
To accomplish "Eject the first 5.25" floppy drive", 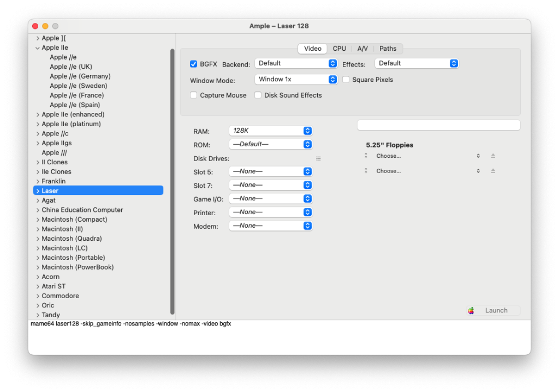I will click(x=493, y=156).
